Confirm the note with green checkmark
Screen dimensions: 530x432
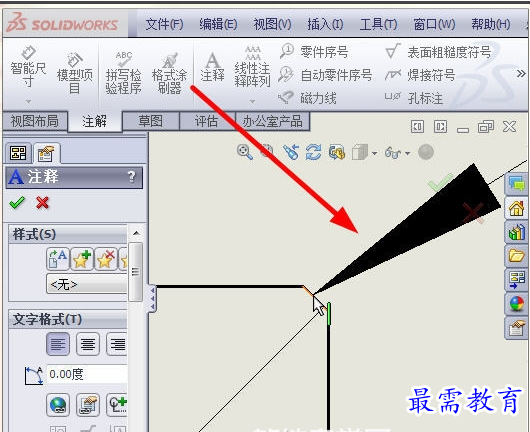17,202
